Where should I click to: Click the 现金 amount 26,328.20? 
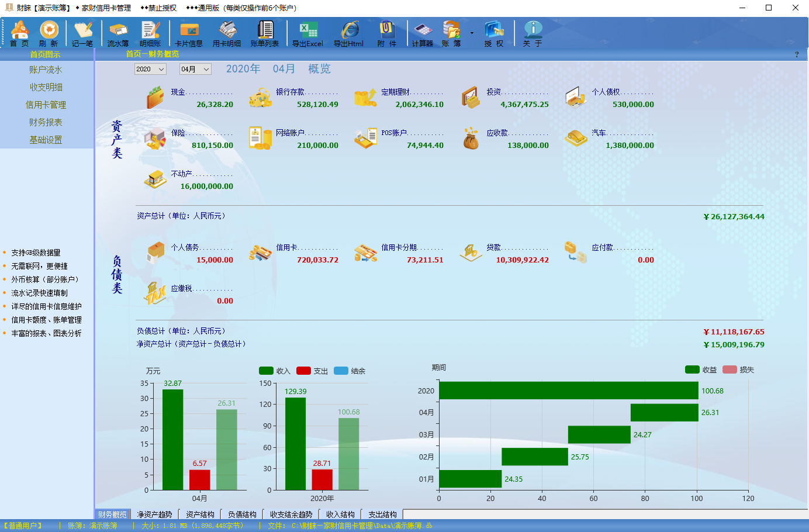coord(215,105)
